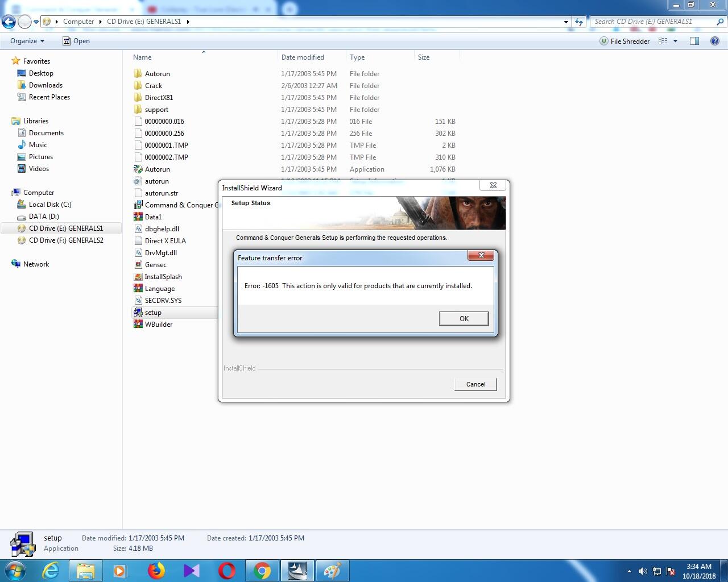Select the setup application file
The image size is (728, 582).
[152, 313]
